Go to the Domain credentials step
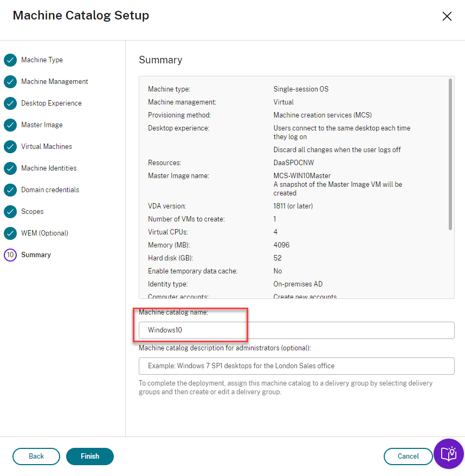Image resolution: width=465 pixels, height=476 pixels. (50, 190)
